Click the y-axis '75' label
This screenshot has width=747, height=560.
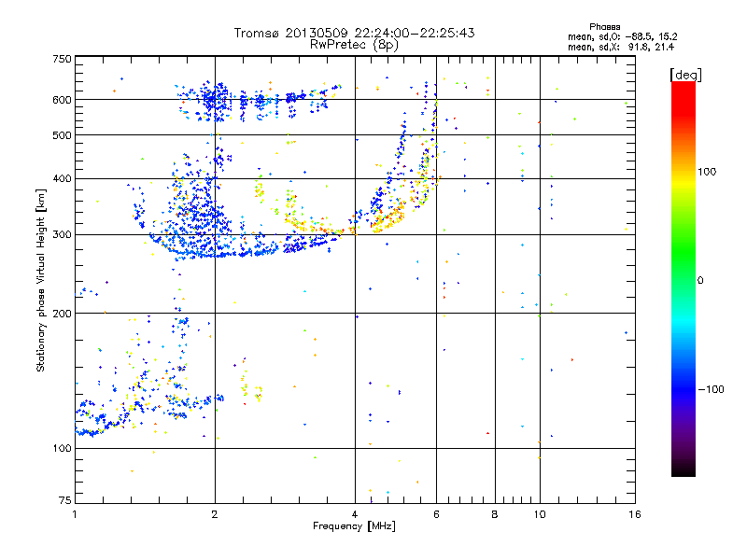[x=65, y=500]
